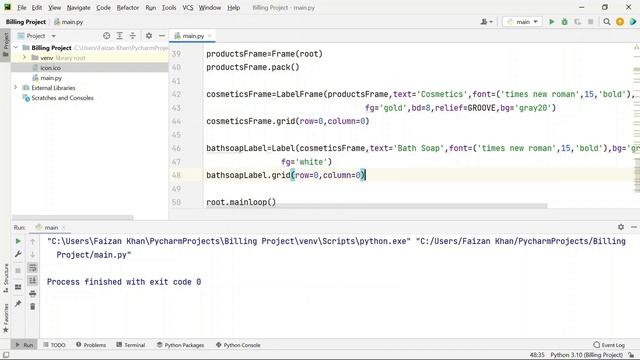Click down the stack trace arrow
This screenshot has width=640, height=360.
[33, 254]
